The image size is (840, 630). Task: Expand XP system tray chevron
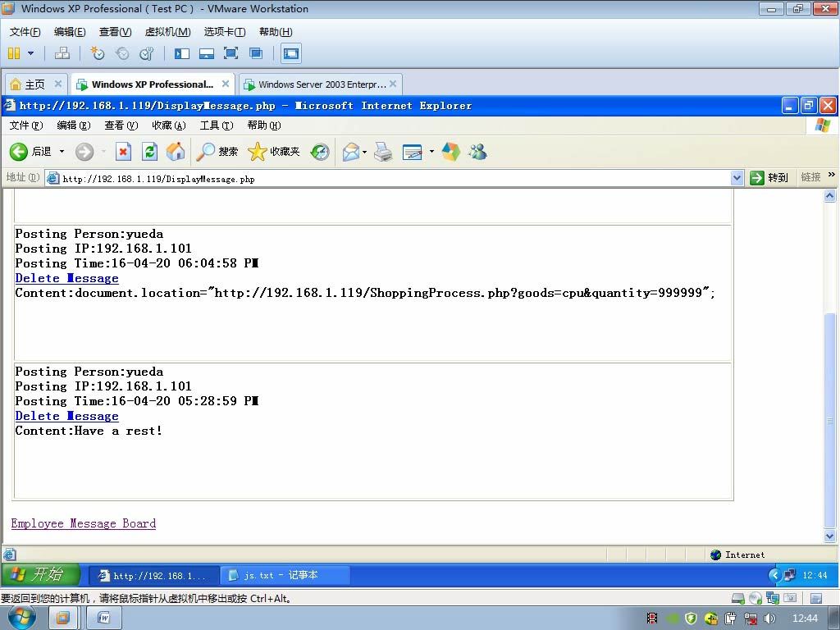point(774,575)
